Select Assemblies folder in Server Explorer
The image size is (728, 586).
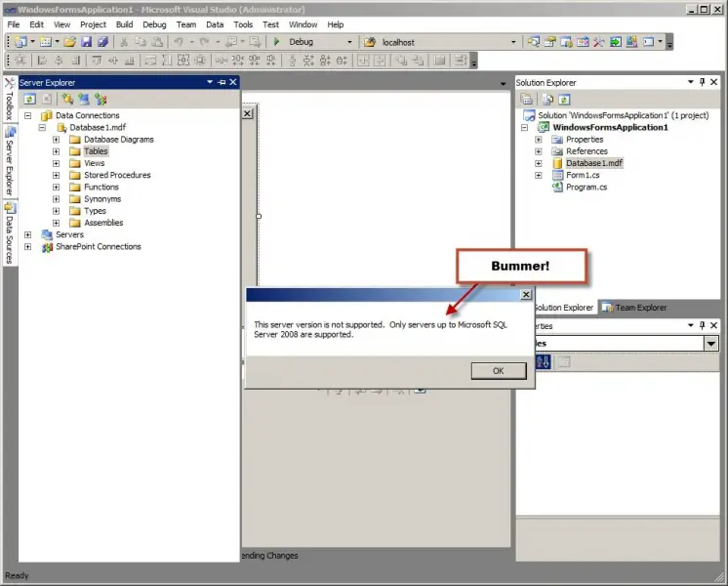pos(103,223)
